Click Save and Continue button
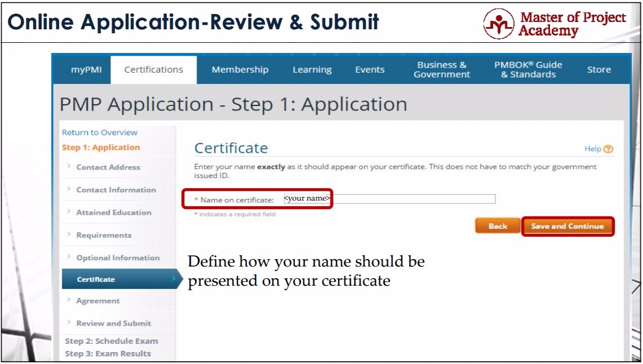Screen dimensions: 643x364 pyautogui.click(x=567, y=226)
